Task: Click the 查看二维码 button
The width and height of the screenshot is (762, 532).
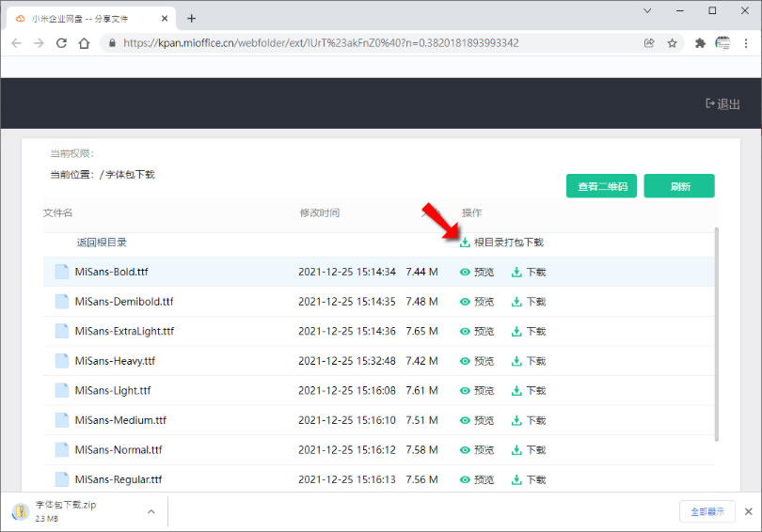Action: click(x=602, y=186)
